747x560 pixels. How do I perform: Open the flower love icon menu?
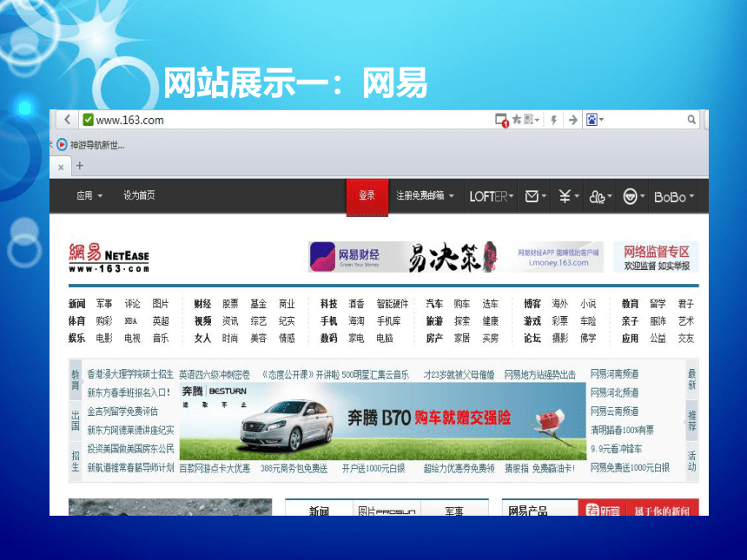point(600,196)
